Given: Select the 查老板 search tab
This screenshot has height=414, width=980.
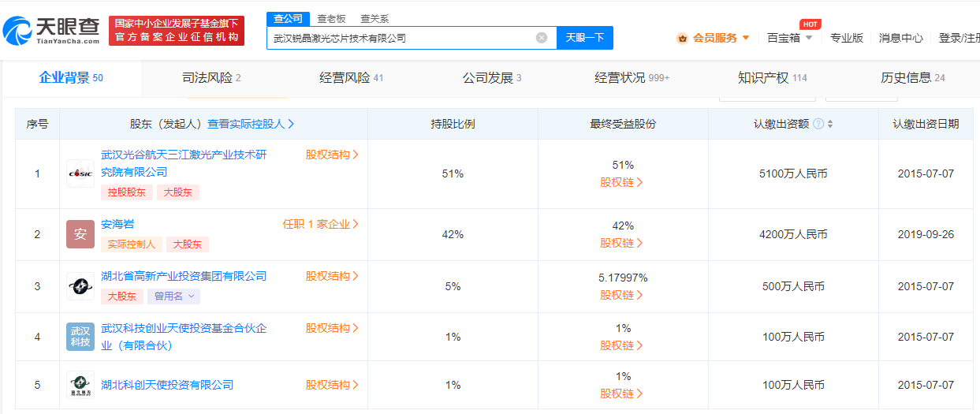Looking at the screenshot, I should click(331, 19).
